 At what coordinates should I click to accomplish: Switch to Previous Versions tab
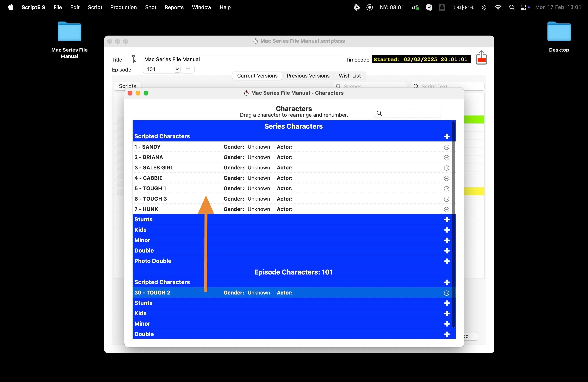(308, 76)
